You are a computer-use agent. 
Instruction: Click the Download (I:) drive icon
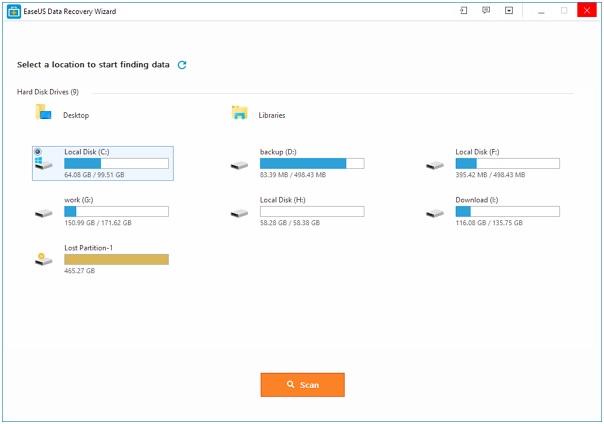click(434, 213)
